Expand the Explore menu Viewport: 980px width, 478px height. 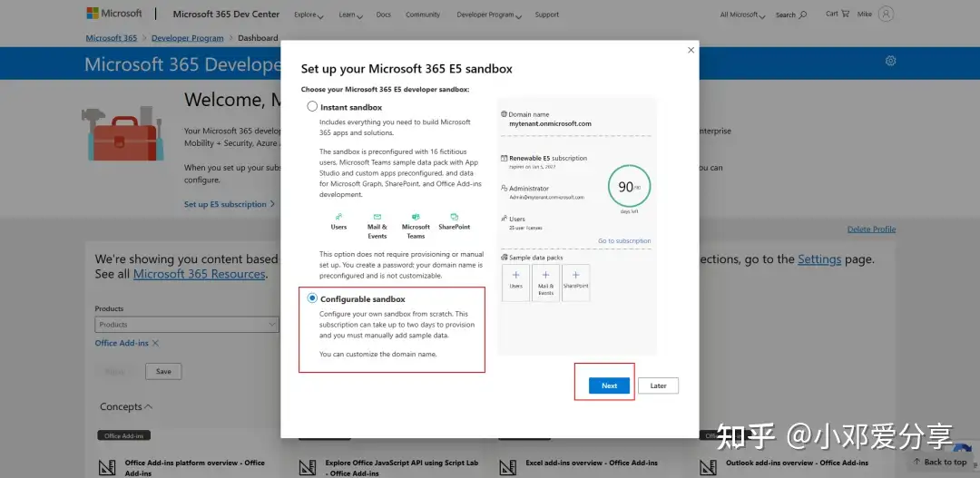(x=309, y=15)
